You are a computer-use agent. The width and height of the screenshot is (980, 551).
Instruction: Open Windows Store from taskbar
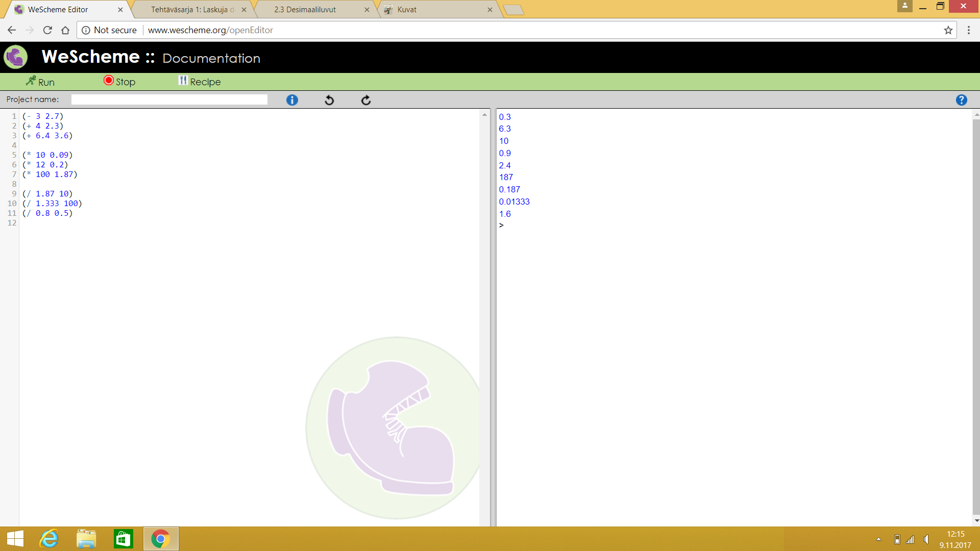123,539
